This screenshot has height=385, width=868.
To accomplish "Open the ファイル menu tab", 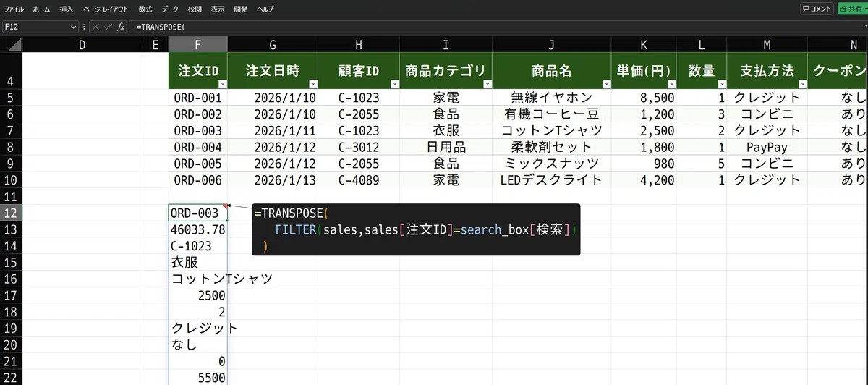I will point(14,9).
